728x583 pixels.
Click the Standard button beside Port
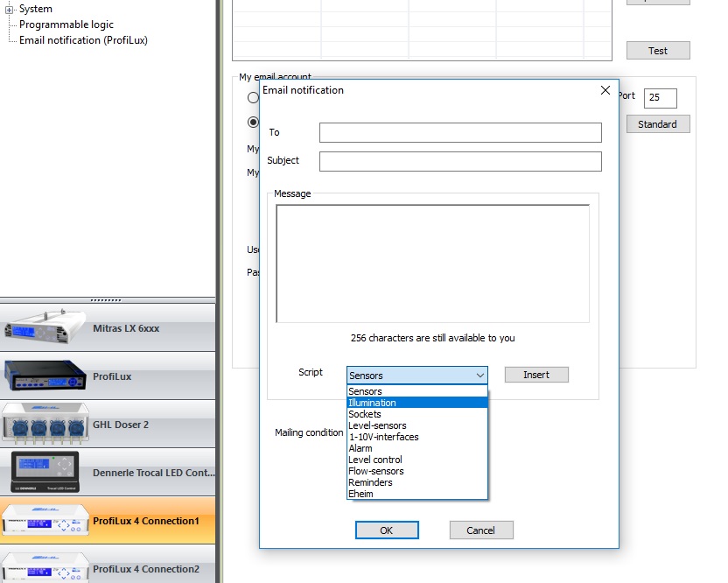tap(658, 124)
